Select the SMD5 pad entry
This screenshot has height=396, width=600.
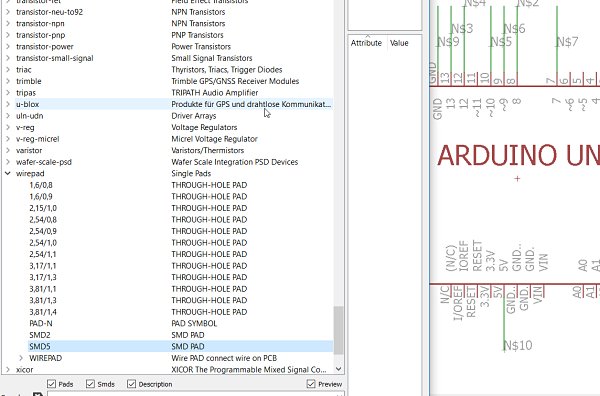click(181, 347)
